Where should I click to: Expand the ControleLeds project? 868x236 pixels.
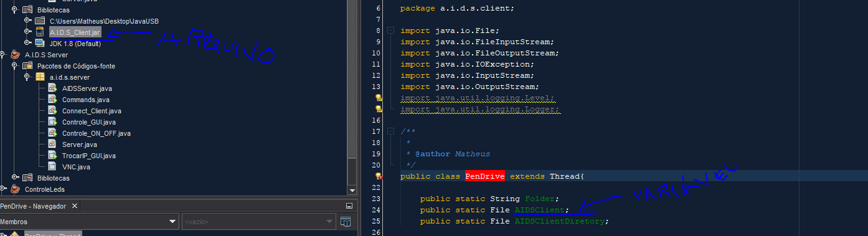[x=3, y=189]
